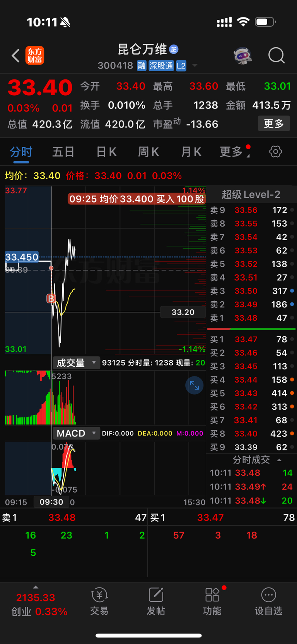Tap the 09:25 buy-in info banner

point(137,199)
